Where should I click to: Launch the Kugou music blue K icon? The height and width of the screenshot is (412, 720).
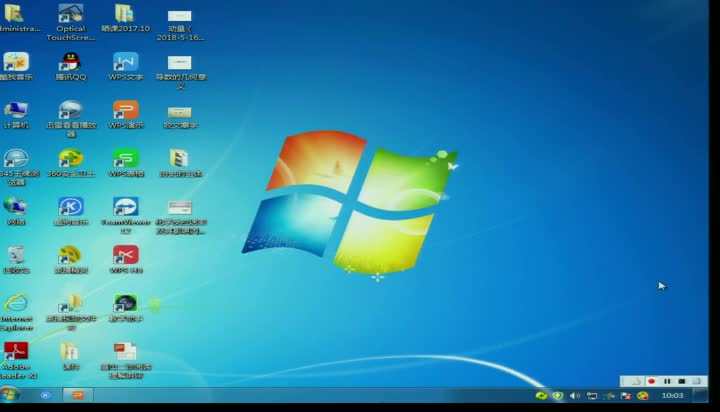(71, 211)
